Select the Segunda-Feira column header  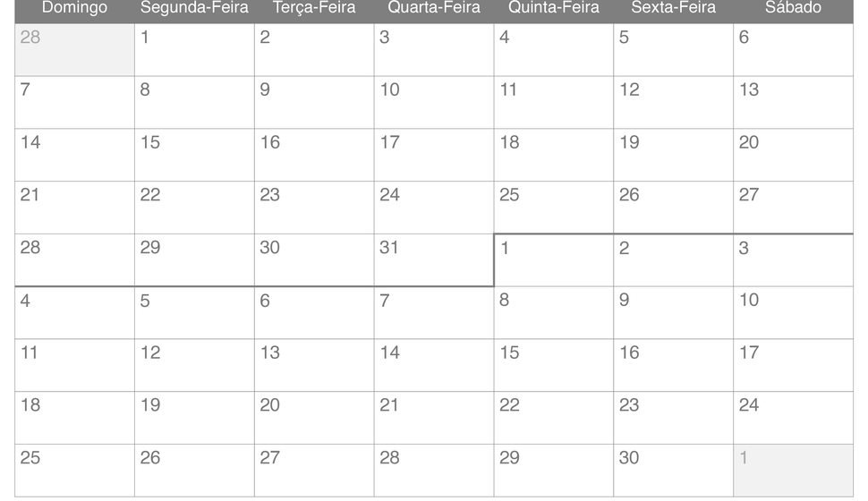(194, 8)
